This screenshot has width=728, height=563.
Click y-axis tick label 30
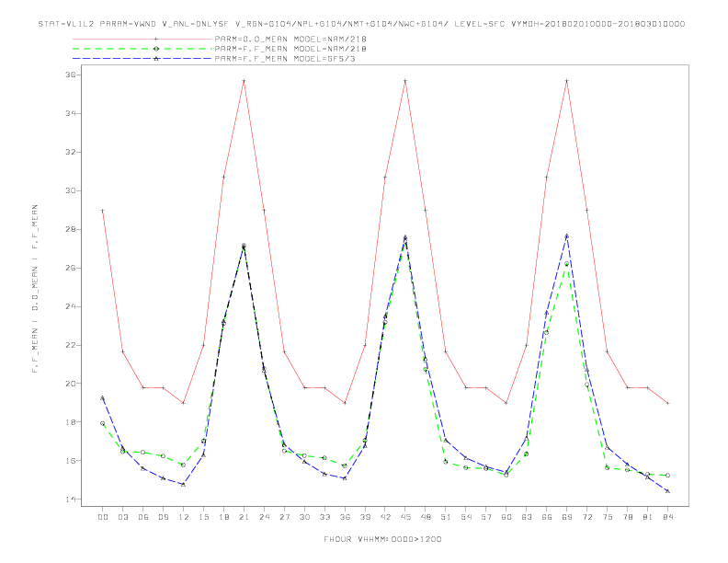71,190
